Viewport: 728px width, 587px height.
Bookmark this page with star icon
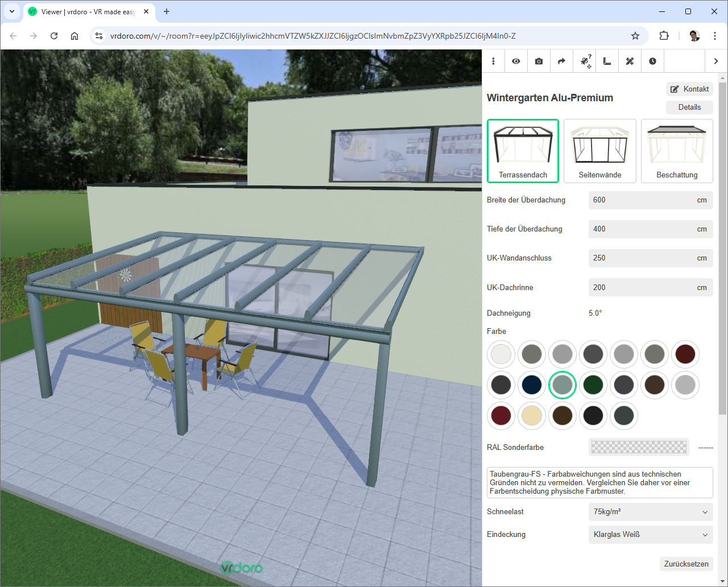tap(635, 36)
